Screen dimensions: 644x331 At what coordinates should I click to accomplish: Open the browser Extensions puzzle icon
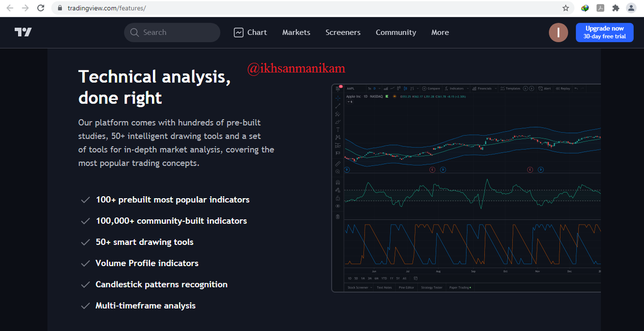(616, 8)
